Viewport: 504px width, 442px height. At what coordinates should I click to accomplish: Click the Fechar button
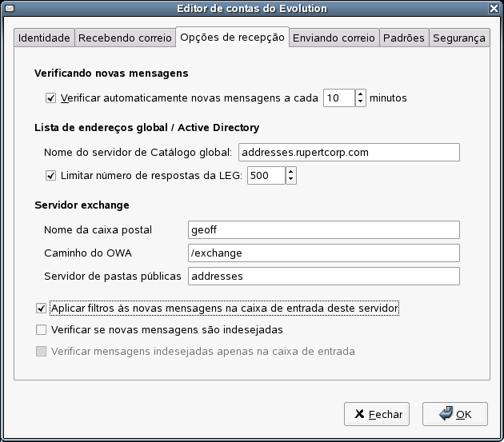pyautogui.click(x=377, y=414)
